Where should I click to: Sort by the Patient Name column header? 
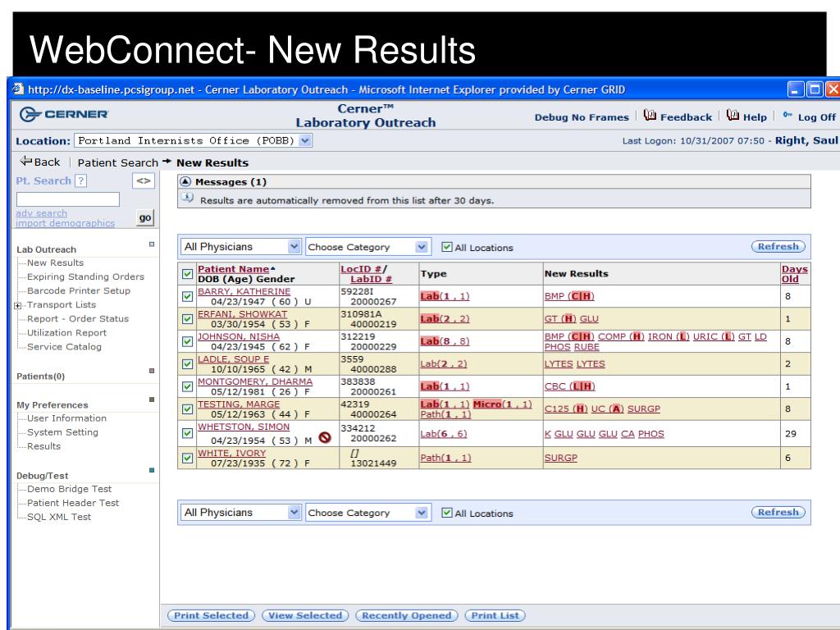coord(234,269)
